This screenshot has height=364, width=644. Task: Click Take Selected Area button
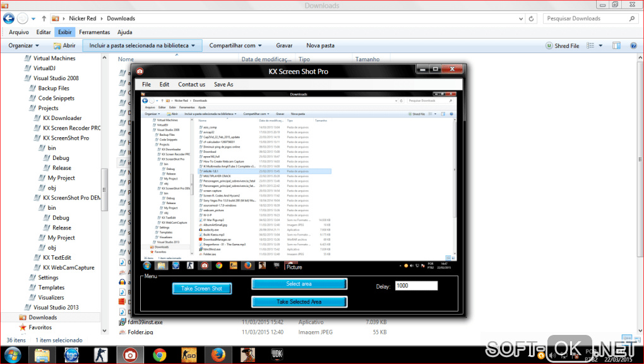point(299,302)
